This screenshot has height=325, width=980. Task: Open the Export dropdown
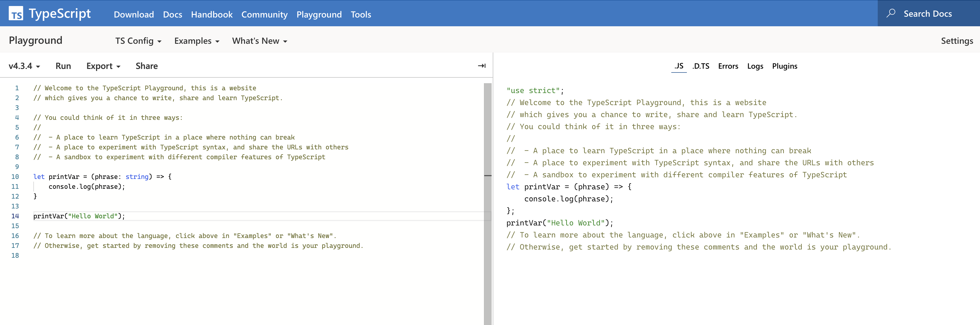[x=103, y=65]
